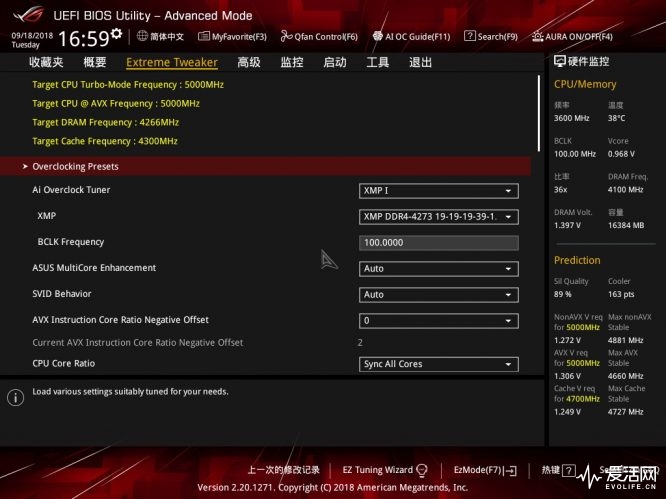The height and width of the screenshot is (499, 666).
Task: Click the 4100 MHz DRAM Freq. value
Action: pyautogui.click(x=625, y=189)
